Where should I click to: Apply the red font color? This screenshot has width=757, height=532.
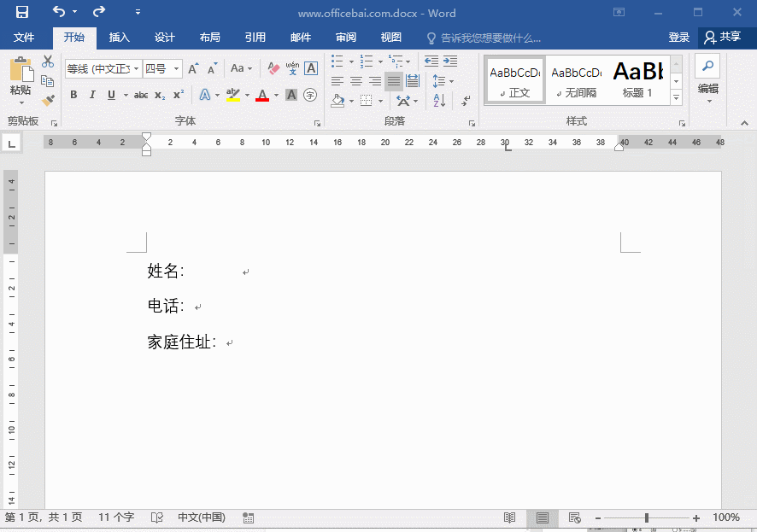tap(262, 95)
